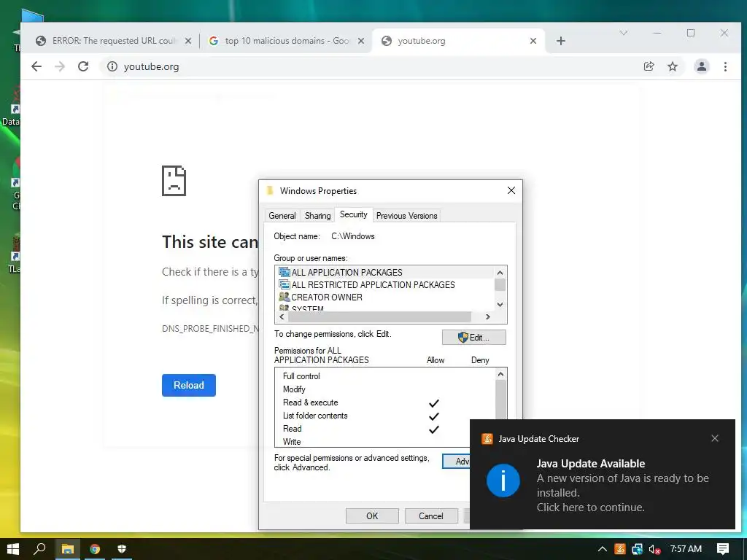Viewport: 747px width, 560px height.
Task: Click Java icon in system tray
Action: pyautogui.click(x=620, y=549)
